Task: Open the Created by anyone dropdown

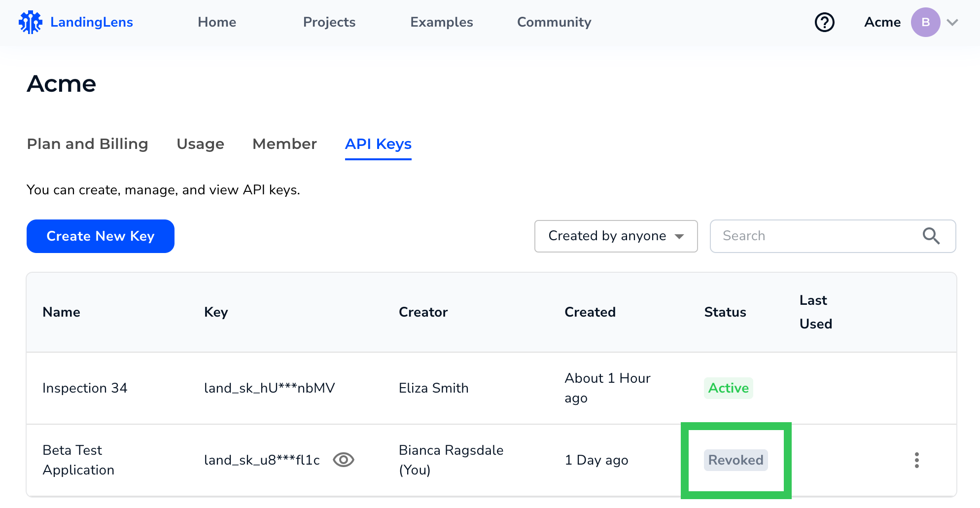Action: coord(616,236)
